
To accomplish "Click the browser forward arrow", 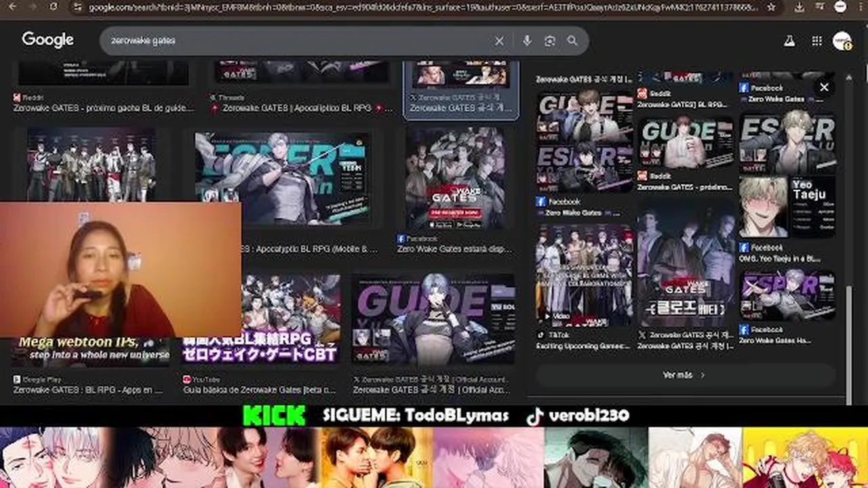I will pos(33,7).
